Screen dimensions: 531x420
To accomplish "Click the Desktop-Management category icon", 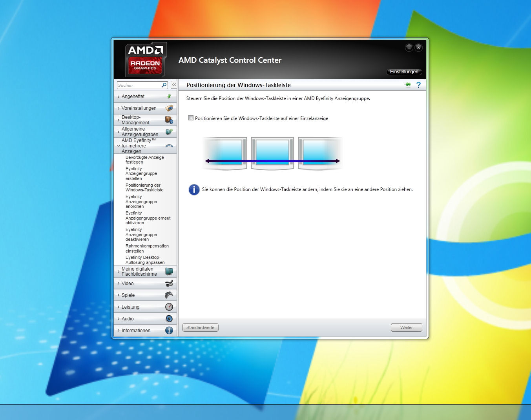I will coord(169,120).
